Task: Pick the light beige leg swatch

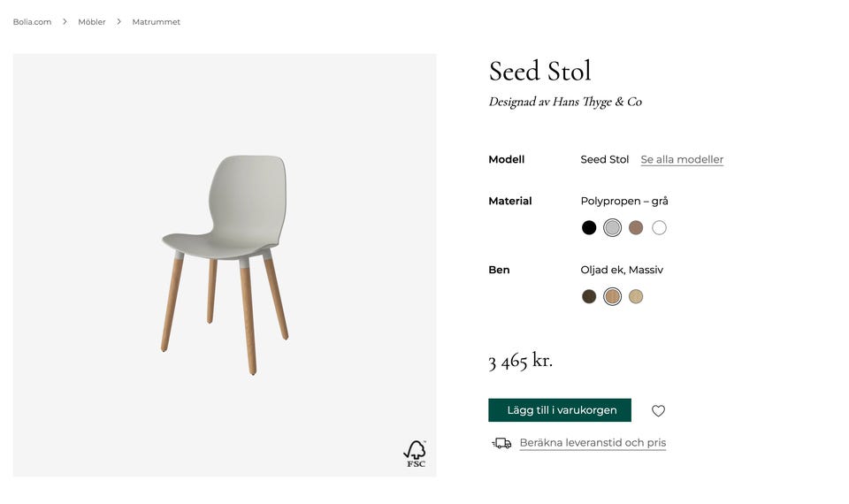Action: (636, 297)
